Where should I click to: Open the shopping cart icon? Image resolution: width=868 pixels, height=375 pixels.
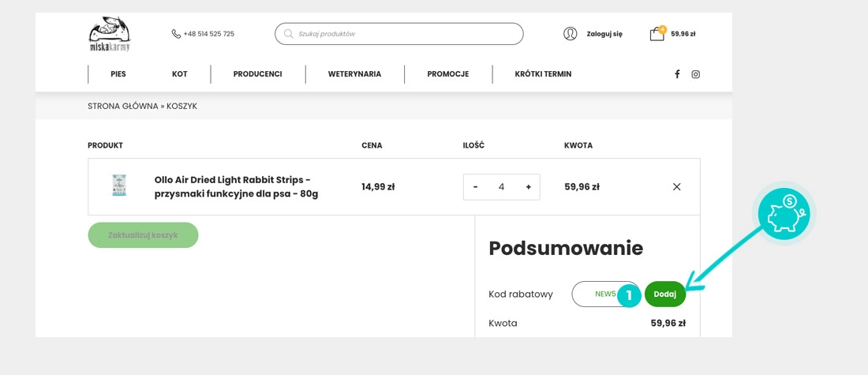click(x=657, y=34)
